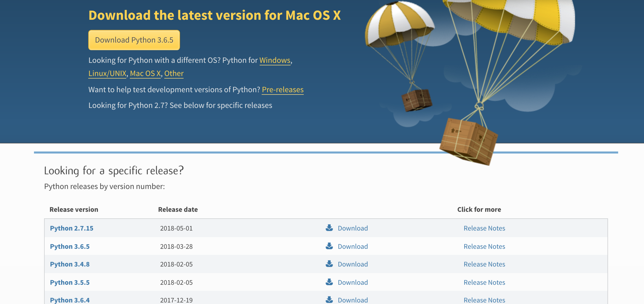Click download arrow icon for Python 3.6.5
Viewport: 644px width, 304px height.
[x=329, y=246]
